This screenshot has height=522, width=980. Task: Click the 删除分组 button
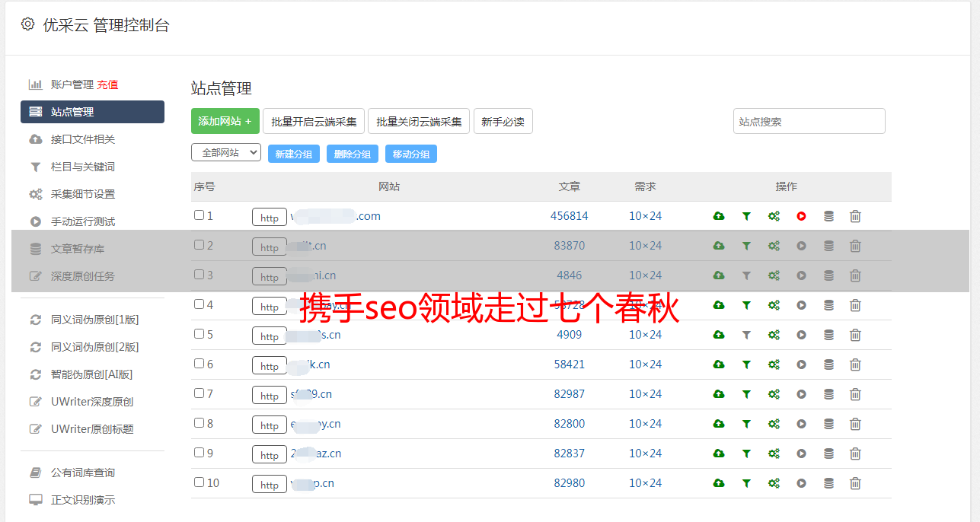point(353,154)
